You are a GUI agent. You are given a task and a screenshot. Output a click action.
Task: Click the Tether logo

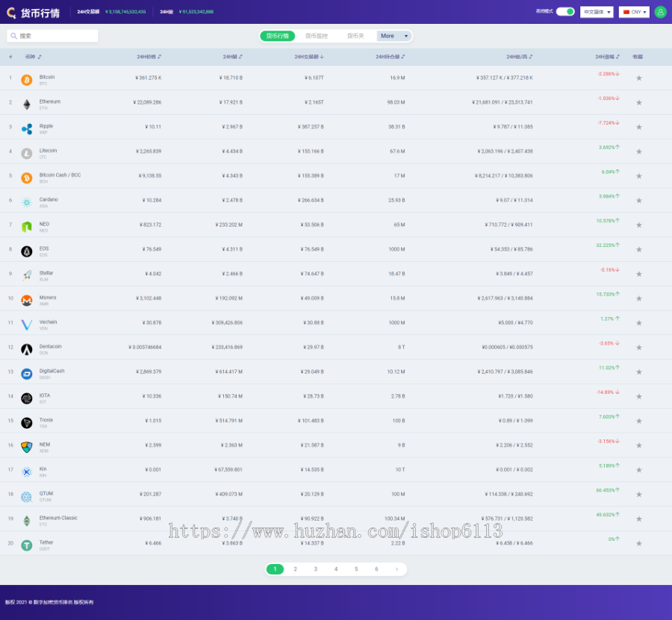pyautogui.click(x=27, y=545)
